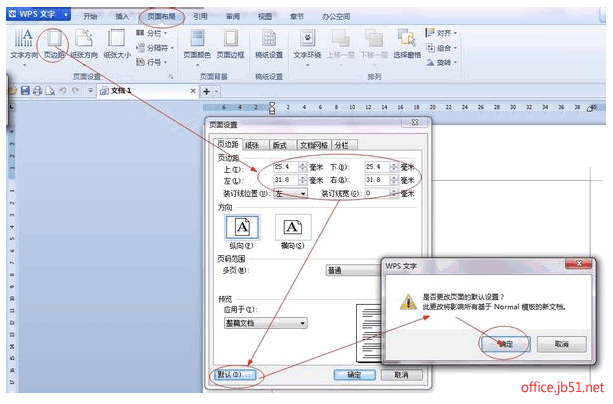Open the 组合 group dropdown

click(441, 48)
